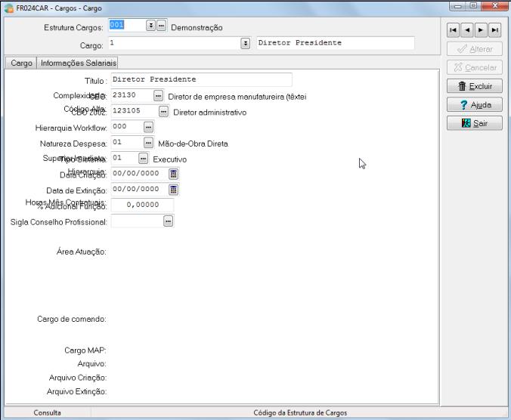Expand the Cargo dropdown list

tap(245, 43)
